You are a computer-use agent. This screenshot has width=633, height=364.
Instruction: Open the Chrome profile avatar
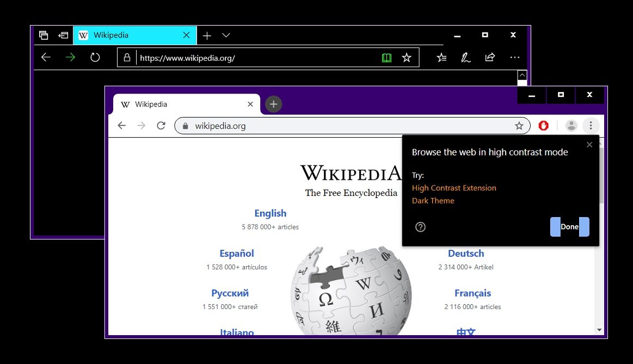click(571, 126)
